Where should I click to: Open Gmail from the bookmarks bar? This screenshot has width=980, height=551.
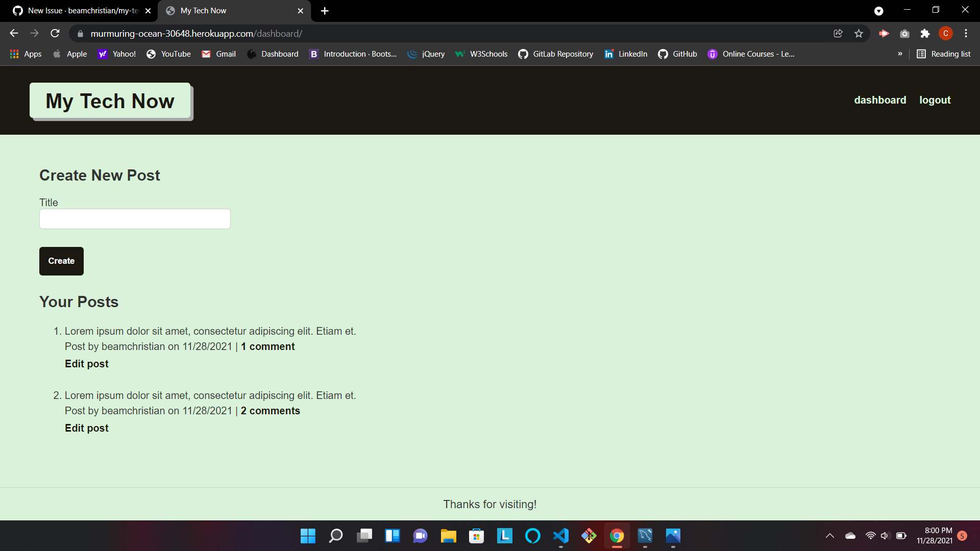tap(218, 54)
